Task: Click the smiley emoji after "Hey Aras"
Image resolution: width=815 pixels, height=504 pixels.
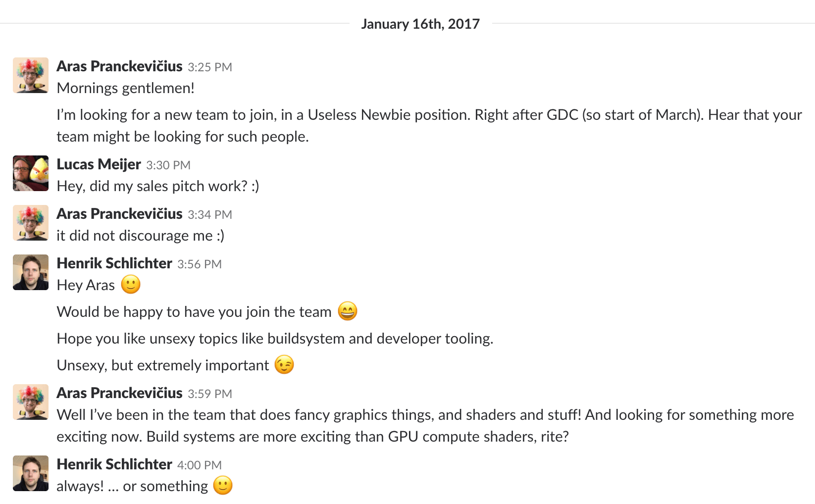Action: pyautogui.click(x=131, y=285)
